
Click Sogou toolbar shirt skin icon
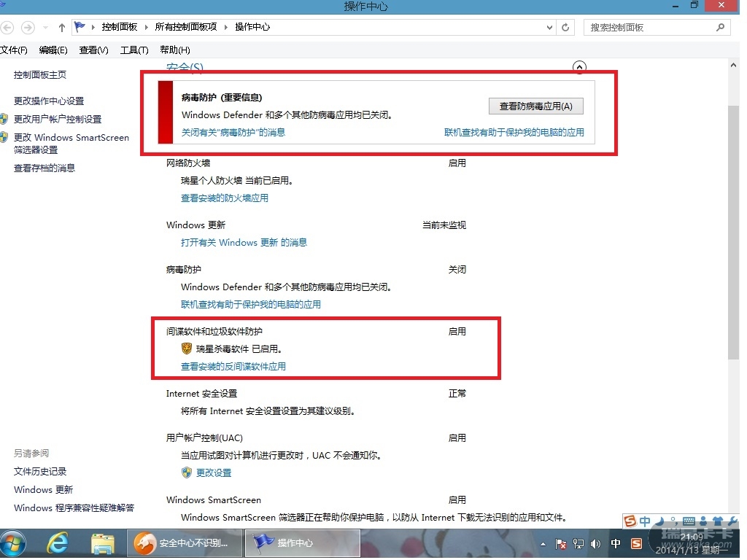coord(718,521)
